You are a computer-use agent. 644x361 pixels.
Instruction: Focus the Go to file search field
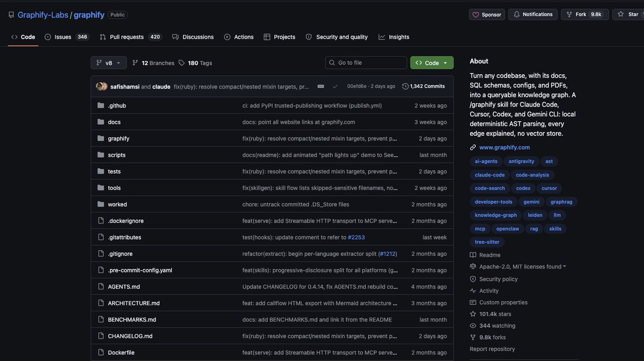click(366, 63)
